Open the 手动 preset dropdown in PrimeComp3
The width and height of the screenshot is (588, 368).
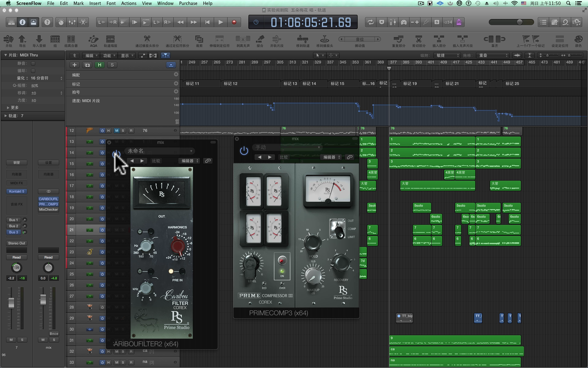[x=287, y=147]
